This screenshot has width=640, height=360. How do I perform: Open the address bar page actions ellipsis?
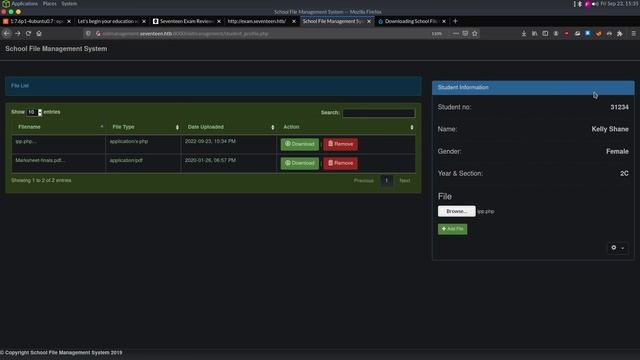[x=456, y=33]
